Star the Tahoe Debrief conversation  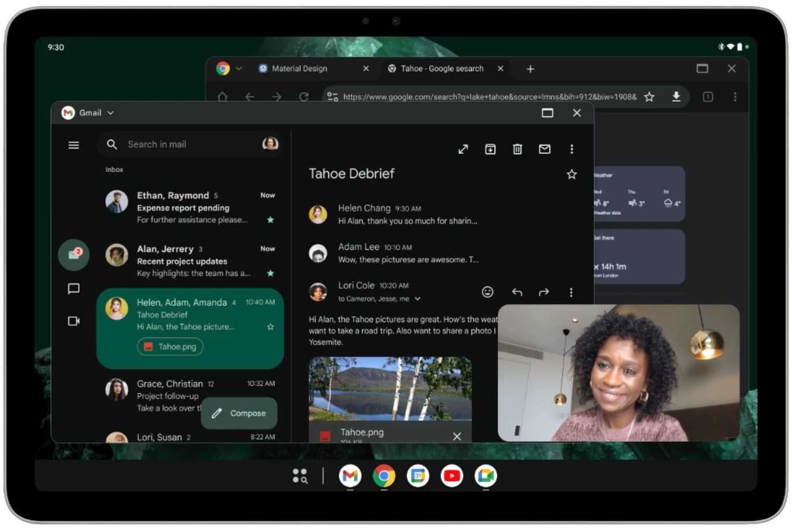[572, 174]
